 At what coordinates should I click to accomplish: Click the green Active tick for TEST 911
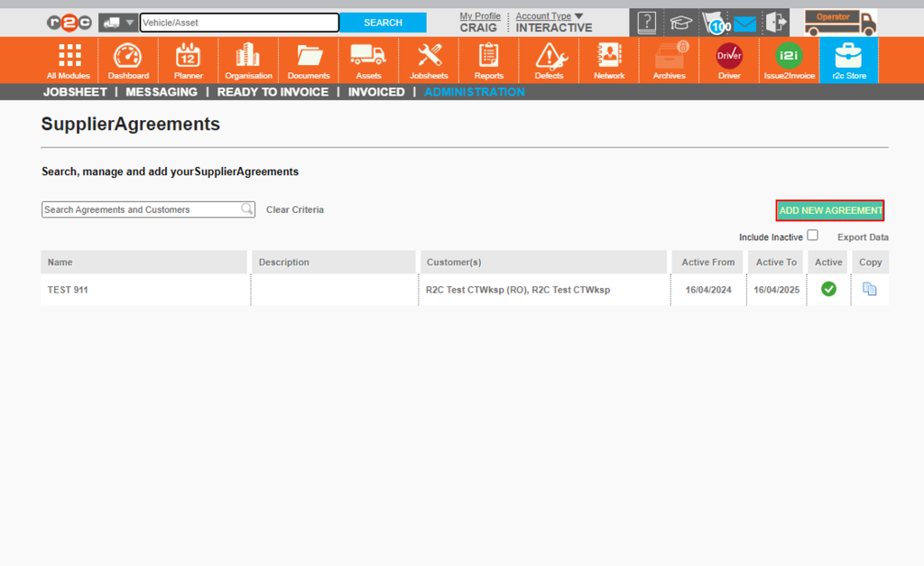tap(828, 289)
